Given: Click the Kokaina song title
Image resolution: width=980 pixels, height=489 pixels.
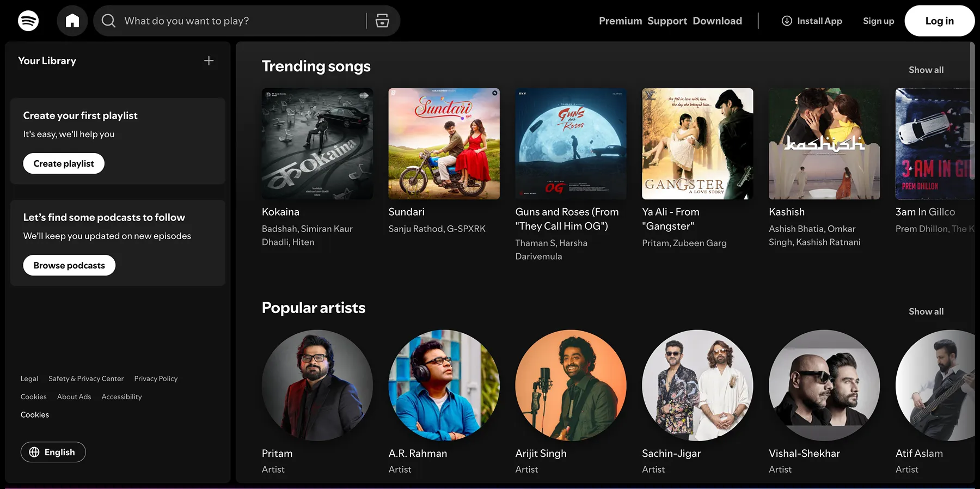Looking at the screenshot, I should (280, 212).
